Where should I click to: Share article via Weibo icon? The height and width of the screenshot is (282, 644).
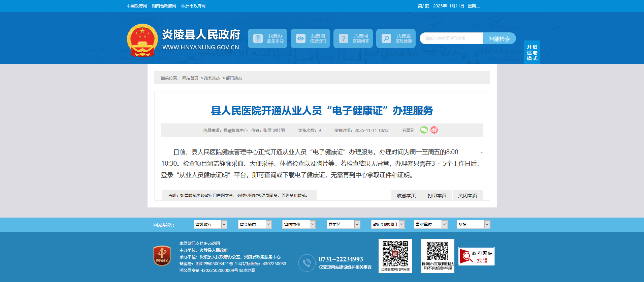[434, 130]
